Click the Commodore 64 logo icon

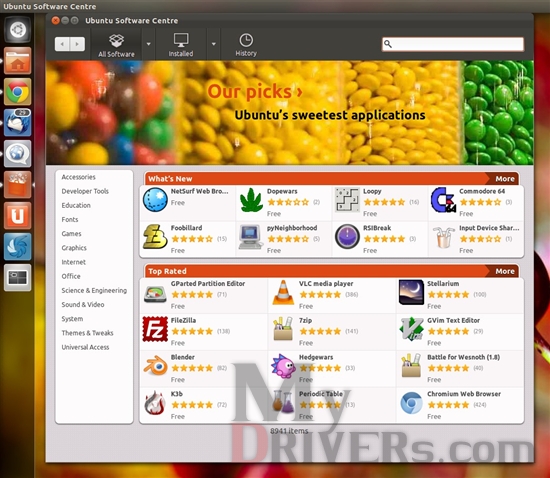pyautogui.click(x=443, y=200)
